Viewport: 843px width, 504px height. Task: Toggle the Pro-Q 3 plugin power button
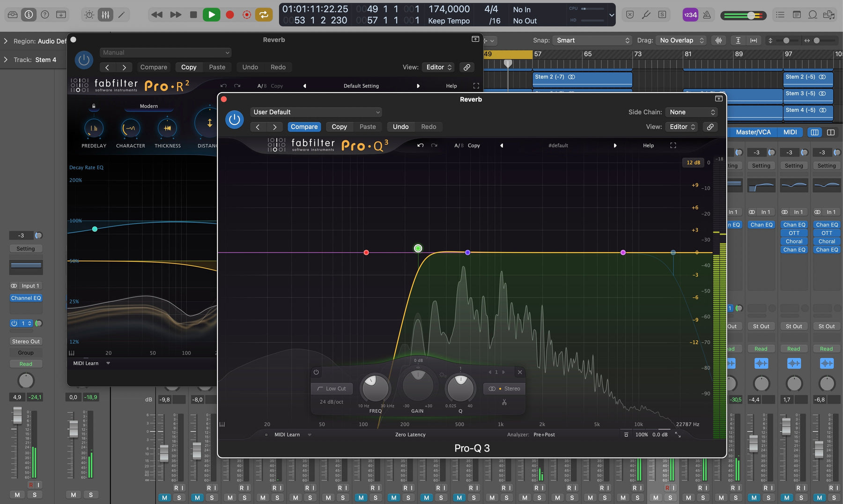234,119
